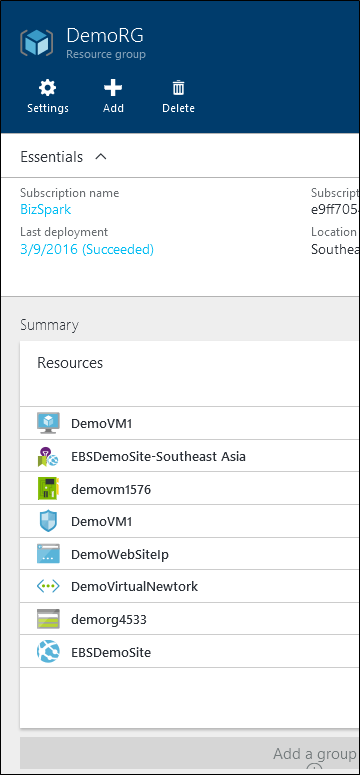Click the EBSDemoSite-Southeast Asia insights icon
This screenshot has height=775, width=360.
[x=48, y=456]
